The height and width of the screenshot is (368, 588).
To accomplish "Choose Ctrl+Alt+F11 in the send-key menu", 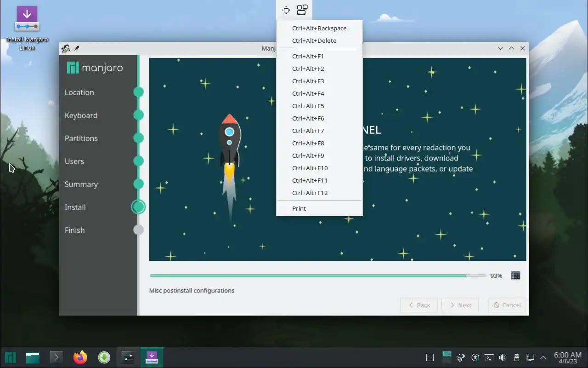I will (x=319, y=180).
